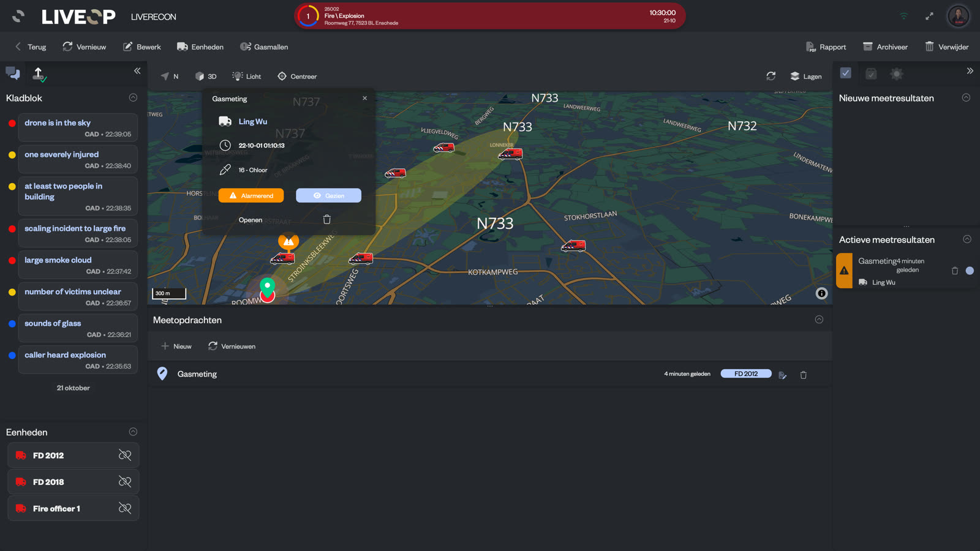Collapse the Meetopdrachten section

point(819,320)
